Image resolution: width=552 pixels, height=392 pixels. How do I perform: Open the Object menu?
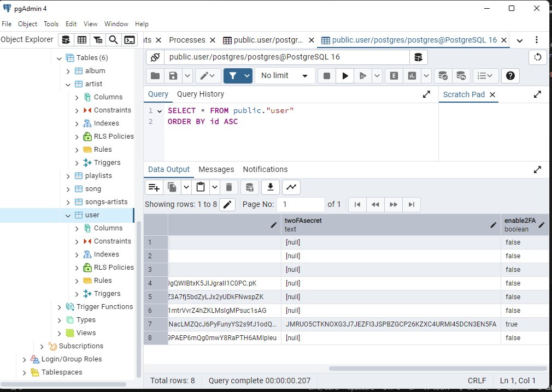pos(27,24)
